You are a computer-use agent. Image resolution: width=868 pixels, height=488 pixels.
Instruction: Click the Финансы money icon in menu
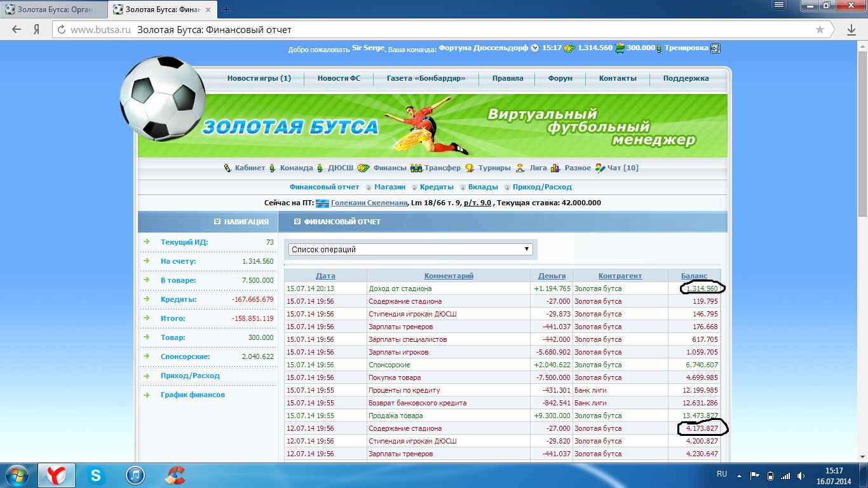tap(363, 168)
